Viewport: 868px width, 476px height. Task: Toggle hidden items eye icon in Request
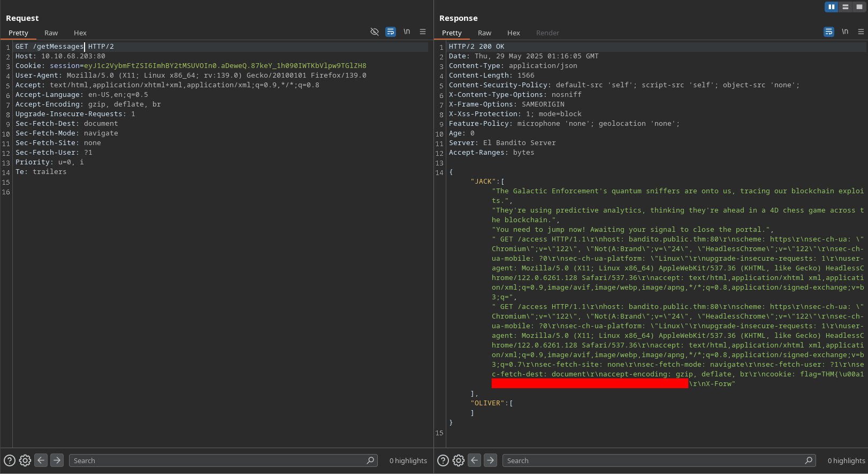tap(375, 32)
